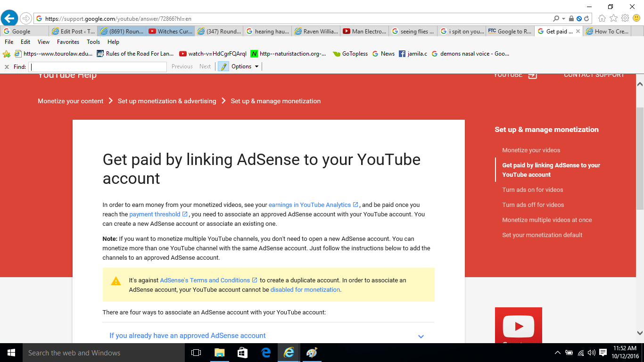Open Monetize your videos sidebar link

pos(531,150)
